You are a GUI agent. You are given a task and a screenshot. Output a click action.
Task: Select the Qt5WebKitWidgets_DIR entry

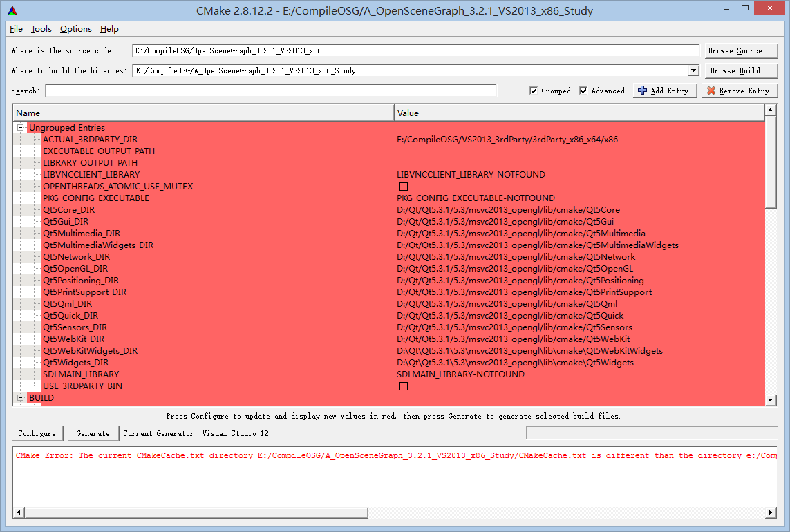coord(90,351)
